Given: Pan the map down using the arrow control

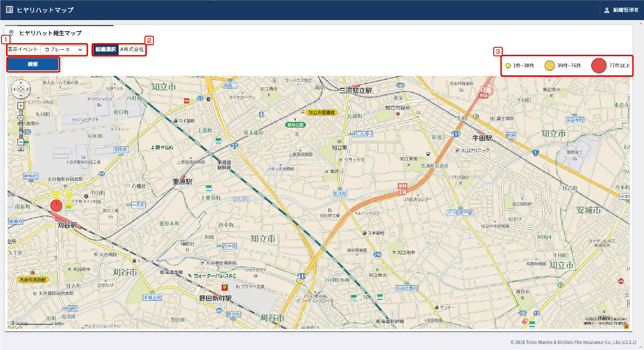Looking at the screenshot, I should pyautogui.click(x=21, y=95).
